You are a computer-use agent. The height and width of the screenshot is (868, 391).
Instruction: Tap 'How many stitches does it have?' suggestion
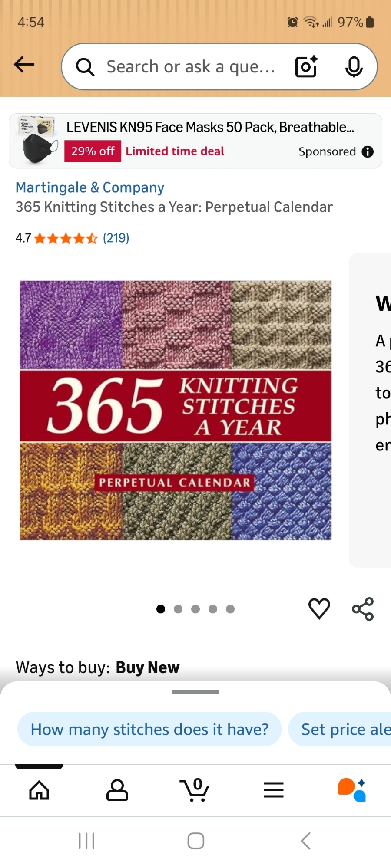tap(149, 730)
